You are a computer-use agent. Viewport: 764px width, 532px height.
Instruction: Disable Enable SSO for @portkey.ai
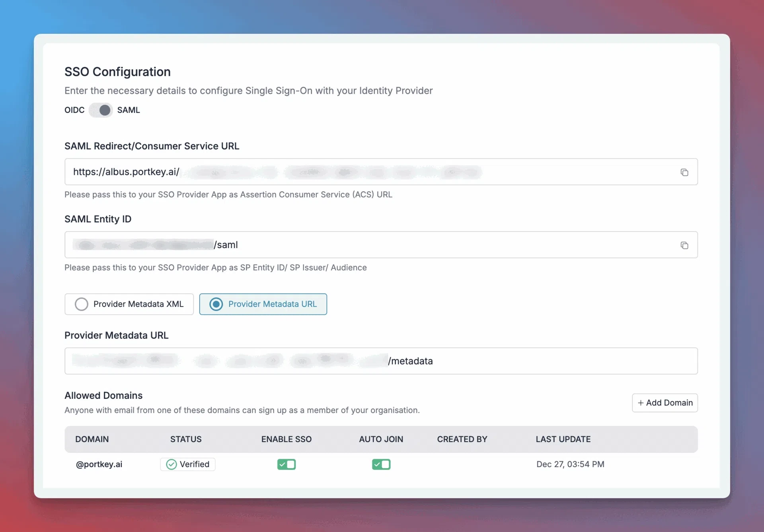286,464
